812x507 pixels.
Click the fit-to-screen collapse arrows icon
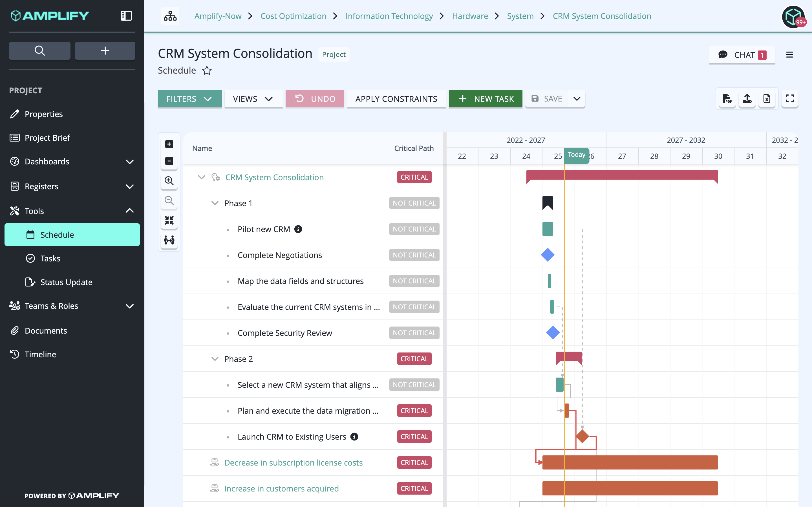tap(169, 220)
